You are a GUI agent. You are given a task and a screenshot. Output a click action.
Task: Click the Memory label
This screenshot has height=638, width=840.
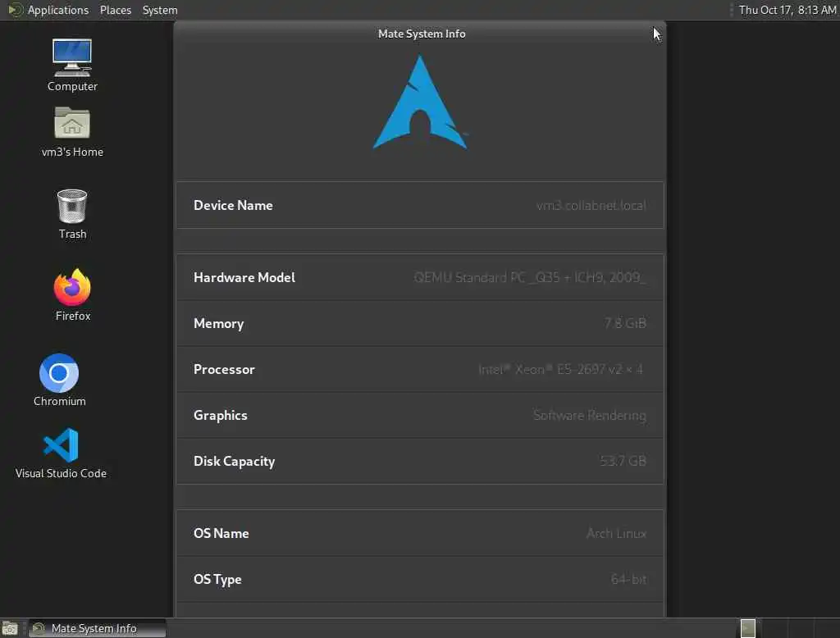coord(218,324)
